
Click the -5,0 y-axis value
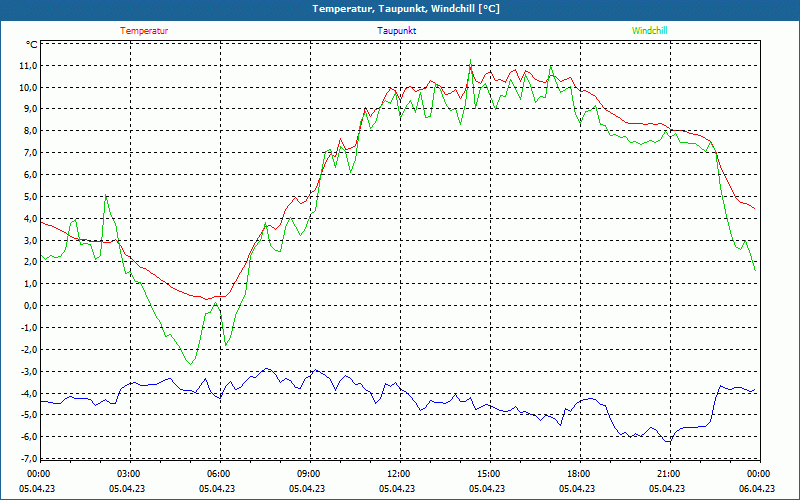pos(29,415)
